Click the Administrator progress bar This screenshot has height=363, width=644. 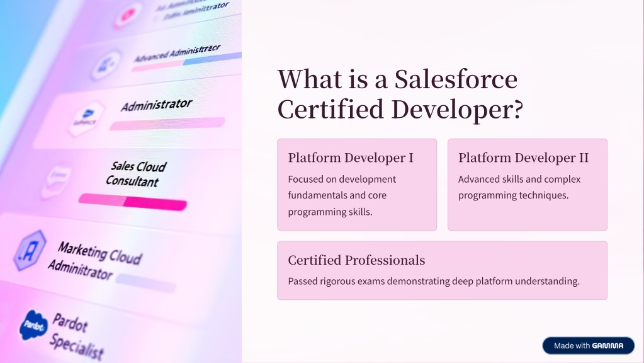167,124
